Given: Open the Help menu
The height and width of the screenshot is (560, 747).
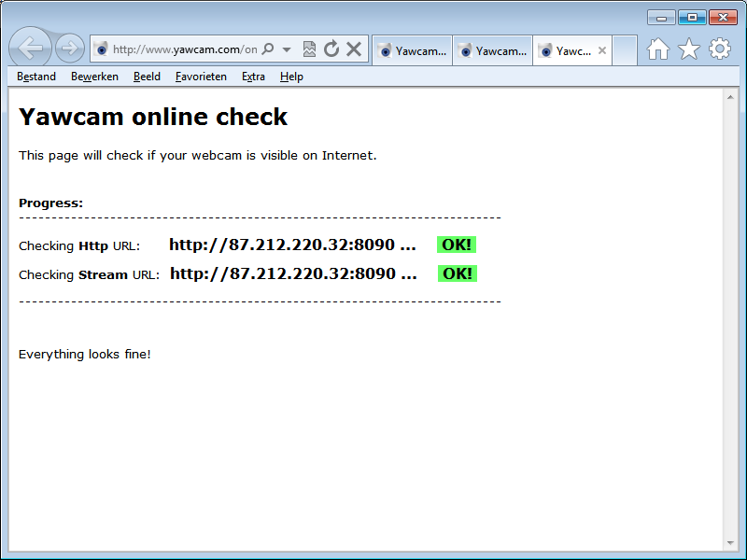Looking at the screenshot, I should point(291,77).
